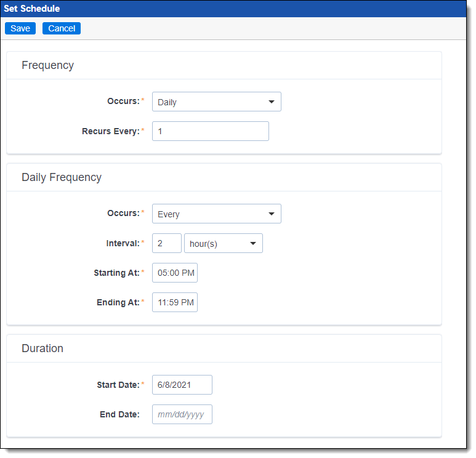
Task: Focus the Recurs Every input field
Action: [x=210, y=131]
